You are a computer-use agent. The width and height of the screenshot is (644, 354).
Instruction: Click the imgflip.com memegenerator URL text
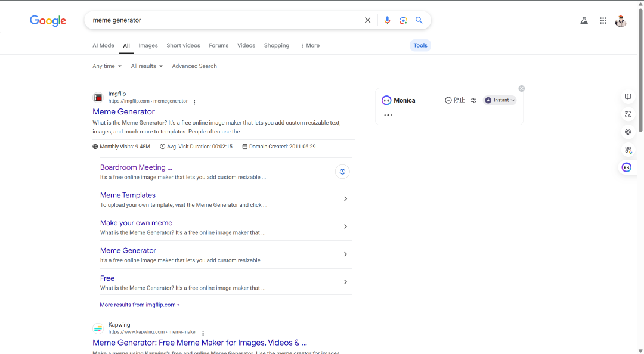[148, 101]
